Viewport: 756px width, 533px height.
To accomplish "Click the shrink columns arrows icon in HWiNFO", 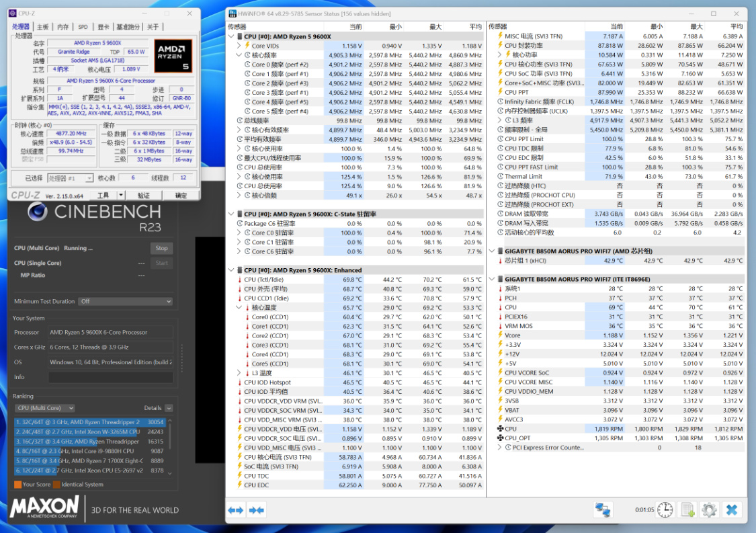I will [x=256, y=510].
